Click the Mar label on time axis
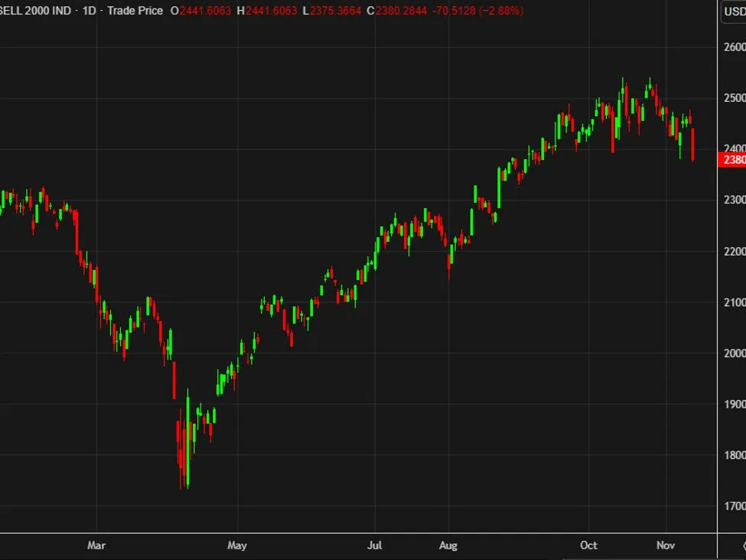Image resolution: width=746 pixels, height=560 pixels. click(96, 545)
